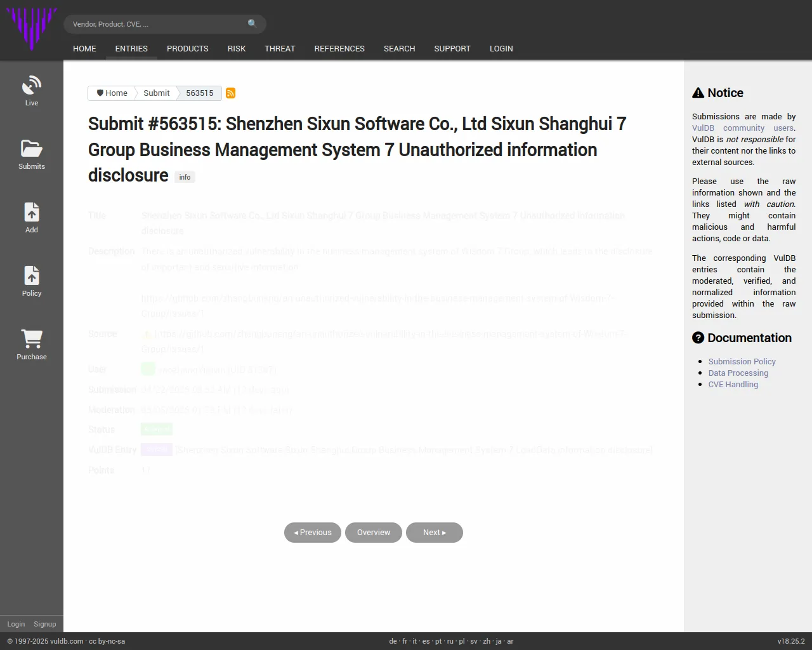The image size is (812, 650).
Task: Switch language to pl
Action: pyautogui.click(x=462, y=641)
